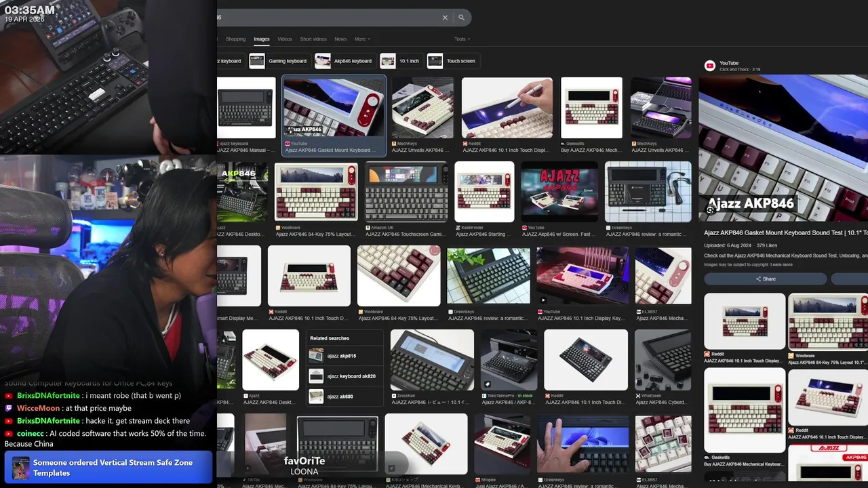
Task: Click the YouTube platform icon beside coinecc
Action: [x=9, y=434]
